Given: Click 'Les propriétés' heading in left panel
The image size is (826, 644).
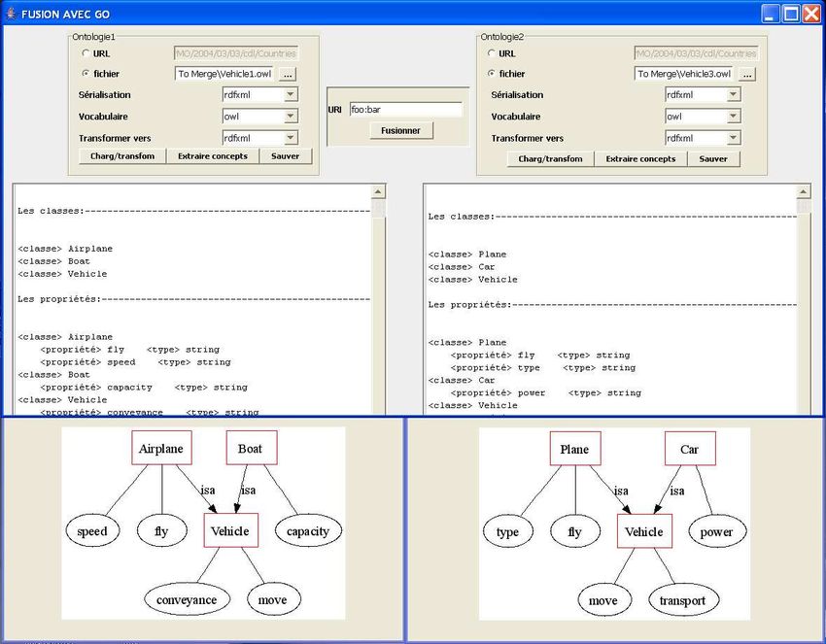Looking at the screenshot, I should pyautogui.click(x=59, y=299).
